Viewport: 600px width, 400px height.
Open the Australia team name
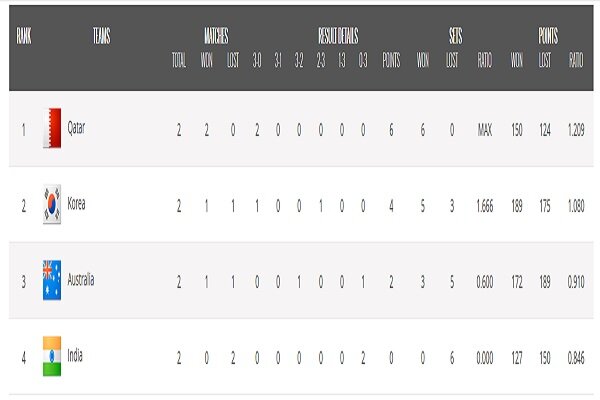(x=81, y=279)
